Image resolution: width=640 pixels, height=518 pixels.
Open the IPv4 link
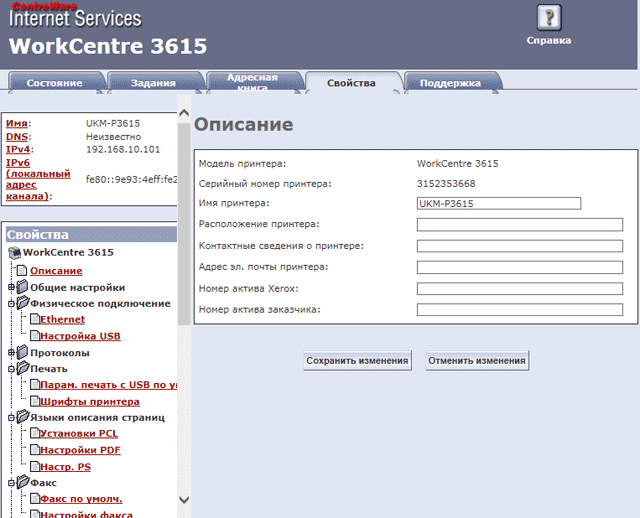pyautogui.click(x=18, y=149)
